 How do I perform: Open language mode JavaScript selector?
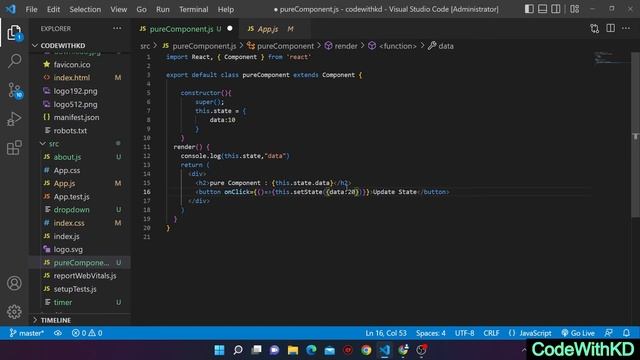(535, 333)
